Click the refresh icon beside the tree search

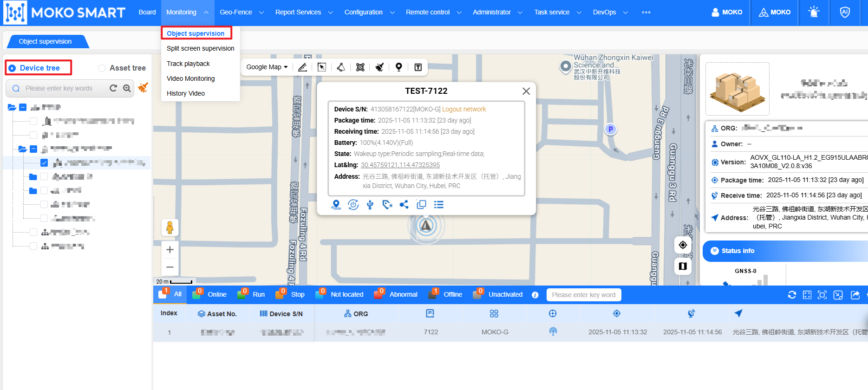click(x=113, y=88)
